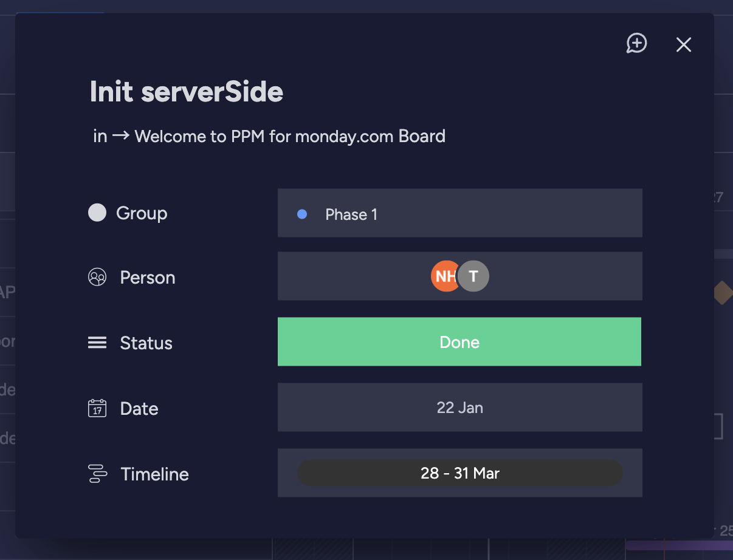The height and width of the screenshot is (560, 733).
Task: Click the Timeline field label
Action: [154, 474]
